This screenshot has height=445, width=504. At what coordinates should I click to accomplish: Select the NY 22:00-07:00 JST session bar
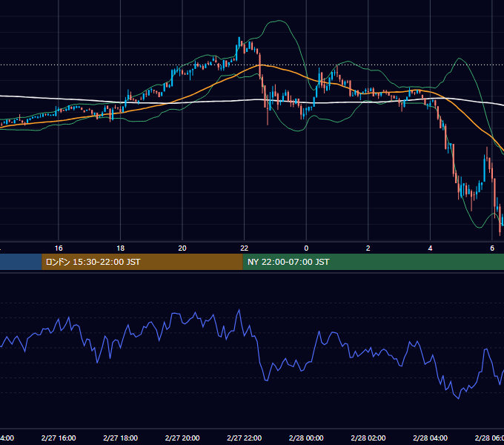pyautogui.click(x=373, y=262)
